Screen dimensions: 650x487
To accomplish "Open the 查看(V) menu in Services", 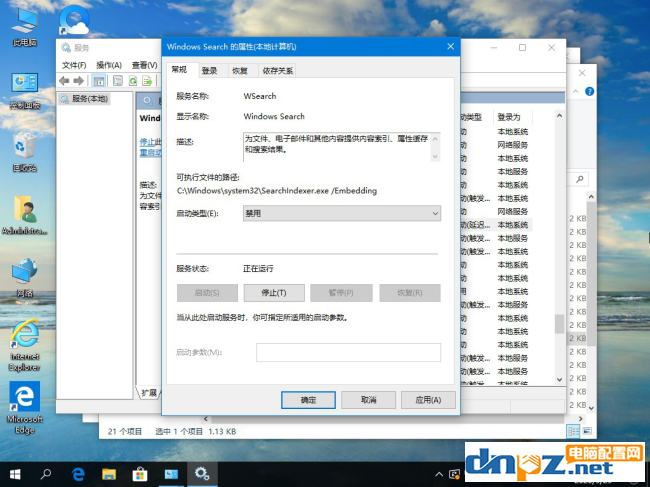I will tap(145, 65).
